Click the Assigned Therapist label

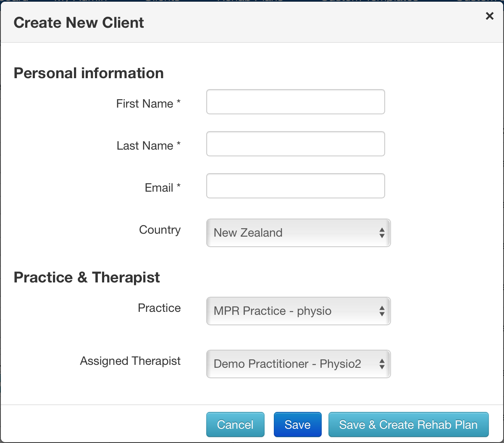point(131,361)
